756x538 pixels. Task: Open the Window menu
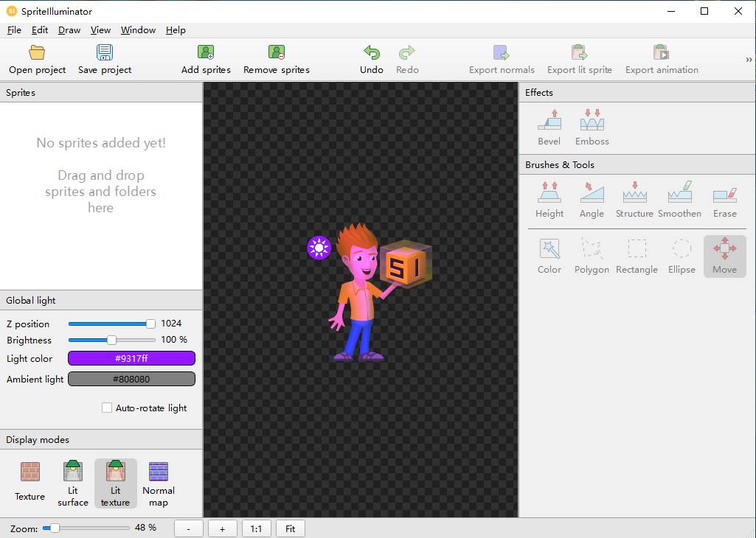coord(138,30)
